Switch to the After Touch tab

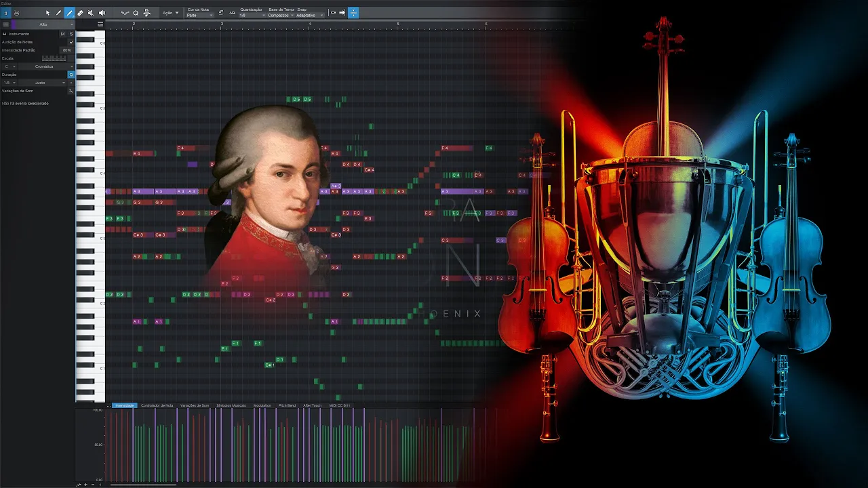(313, 405)
